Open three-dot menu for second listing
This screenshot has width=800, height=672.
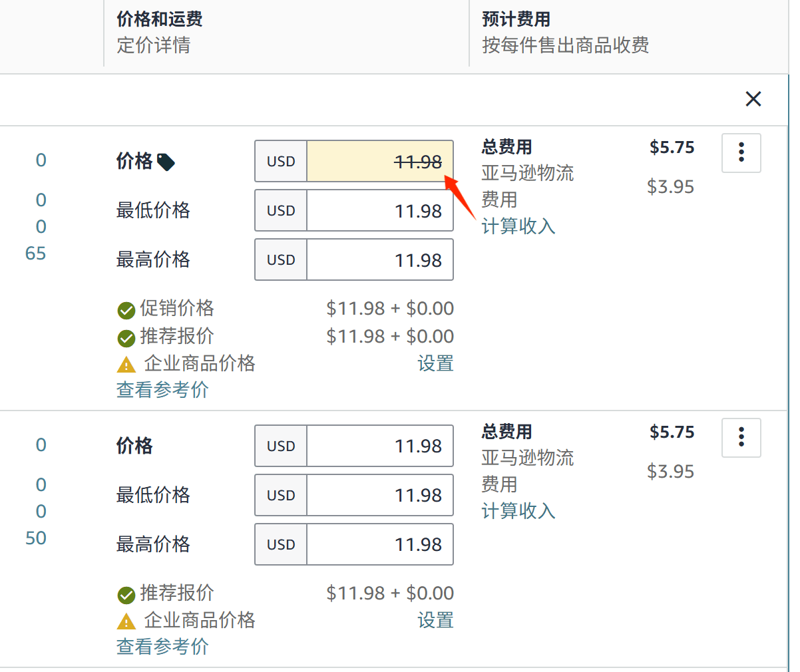[741, 437]
